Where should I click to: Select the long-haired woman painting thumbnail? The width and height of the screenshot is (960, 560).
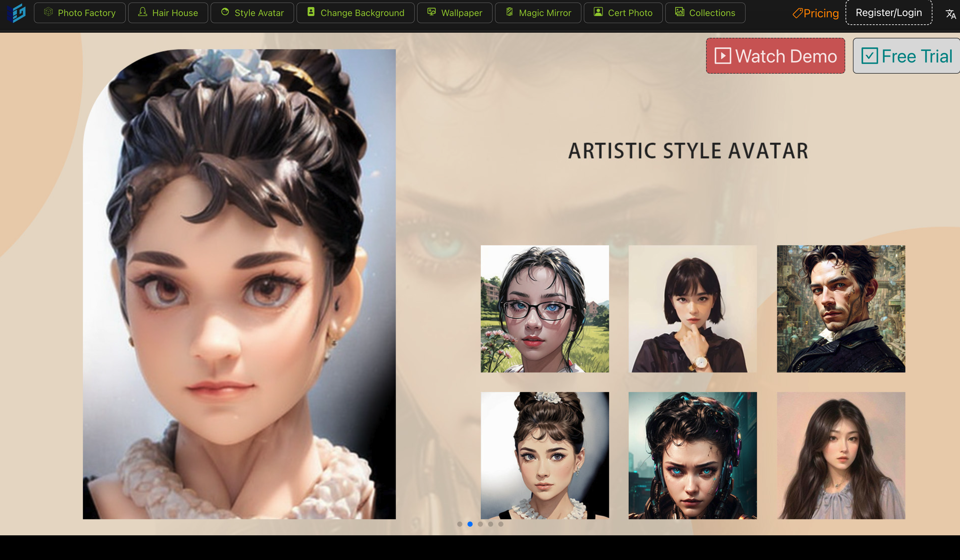click(x=841, y=456)
